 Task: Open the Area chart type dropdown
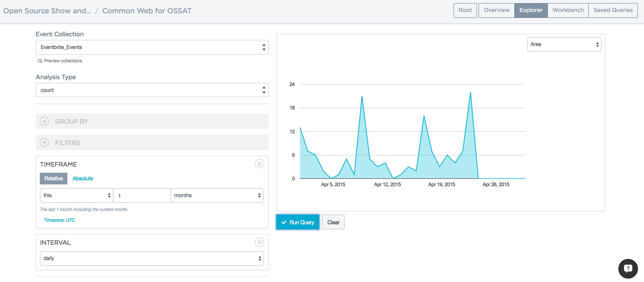pos(564,44)
